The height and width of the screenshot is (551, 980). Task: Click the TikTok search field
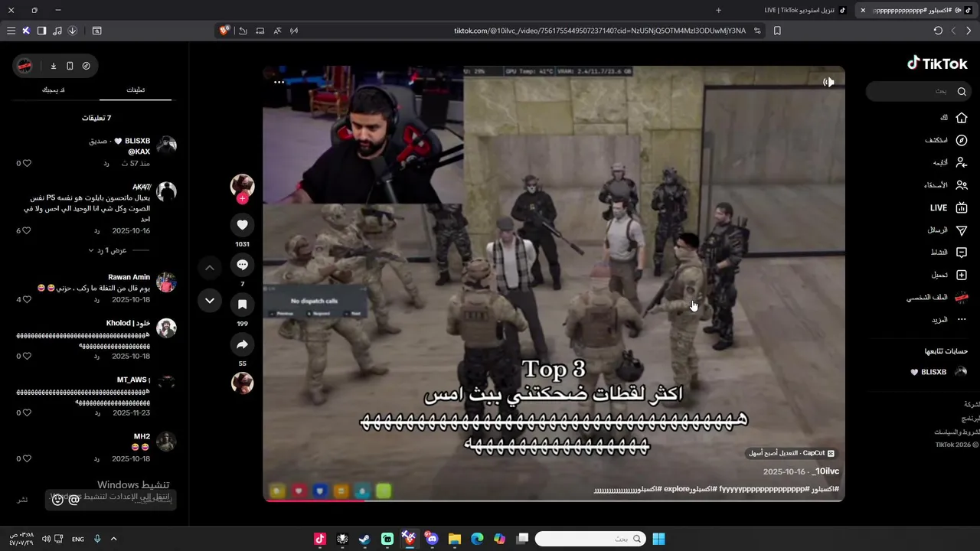pyautogui.click(x=919, y=91)
